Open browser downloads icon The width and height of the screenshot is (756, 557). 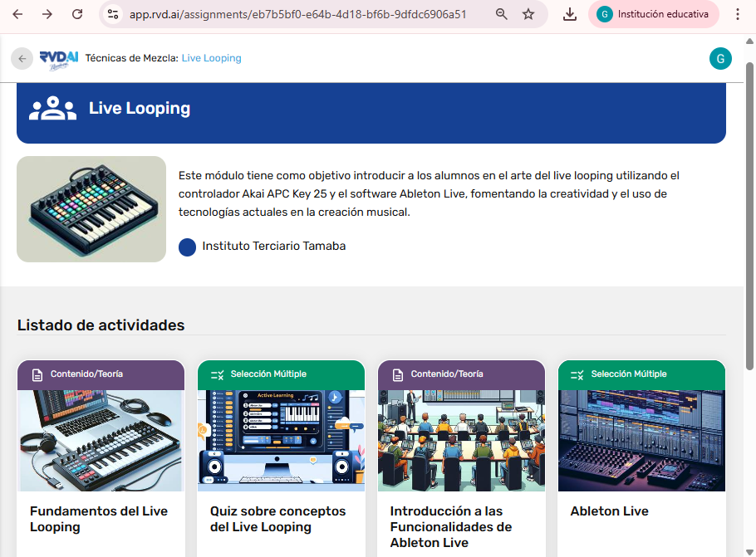[570, 14]
